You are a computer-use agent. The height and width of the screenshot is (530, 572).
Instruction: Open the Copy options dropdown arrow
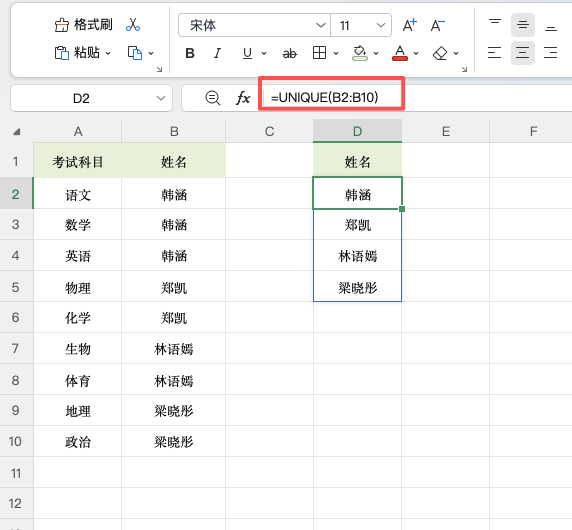tap(151, 54)
